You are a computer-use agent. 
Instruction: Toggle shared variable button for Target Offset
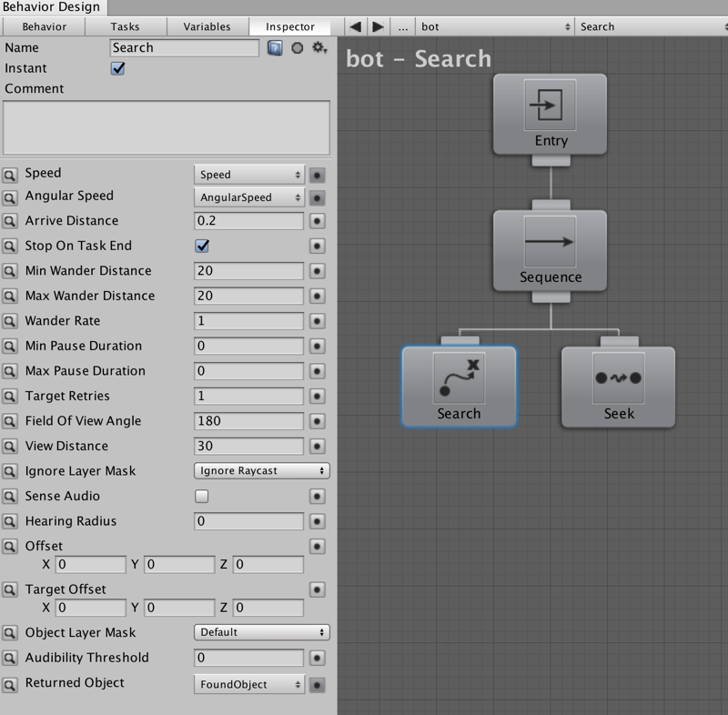coord(317,589)
